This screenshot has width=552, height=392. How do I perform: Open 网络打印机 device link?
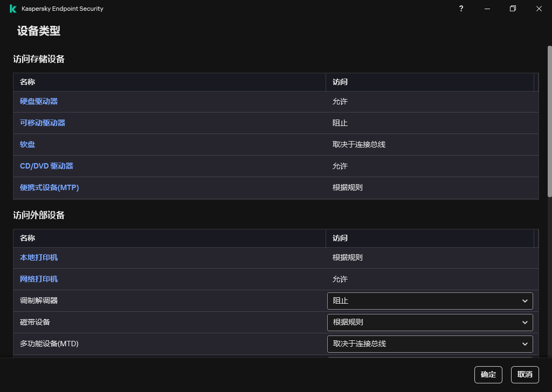39,279
